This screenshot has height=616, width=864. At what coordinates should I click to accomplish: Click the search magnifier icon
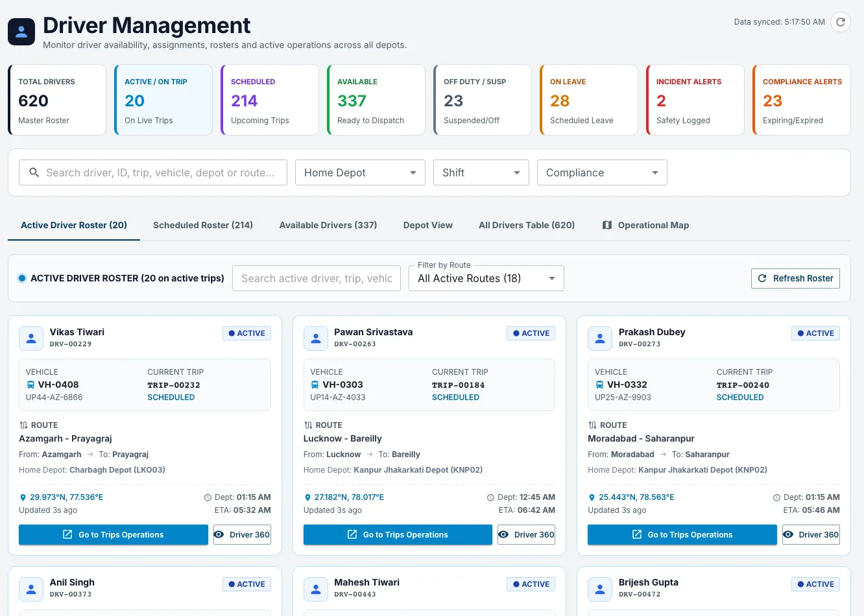[x=34, y=172]
